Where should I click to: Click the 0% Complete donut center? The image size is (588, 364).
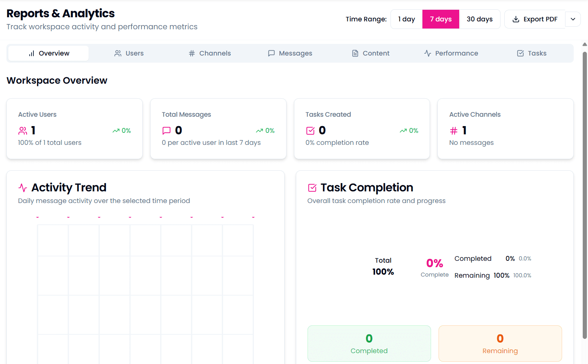[x=434, y=266]
